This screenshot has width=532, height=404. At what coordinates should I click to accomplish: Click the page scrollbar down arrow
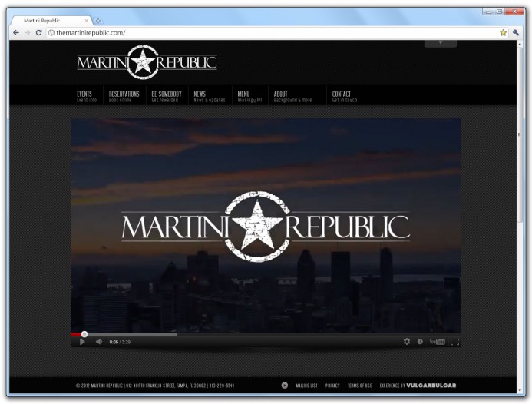520,390
